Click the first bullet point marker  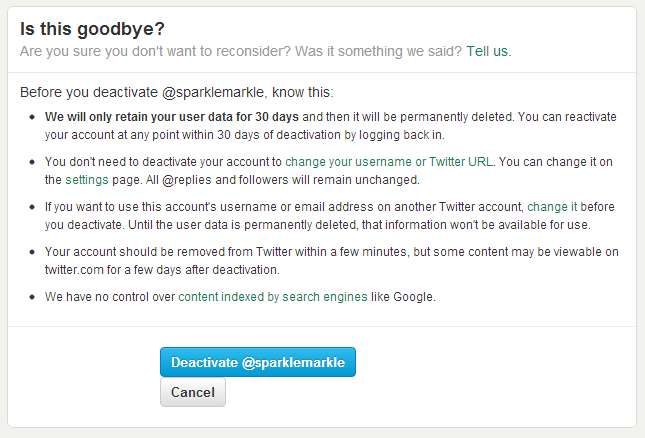(32, 117)
